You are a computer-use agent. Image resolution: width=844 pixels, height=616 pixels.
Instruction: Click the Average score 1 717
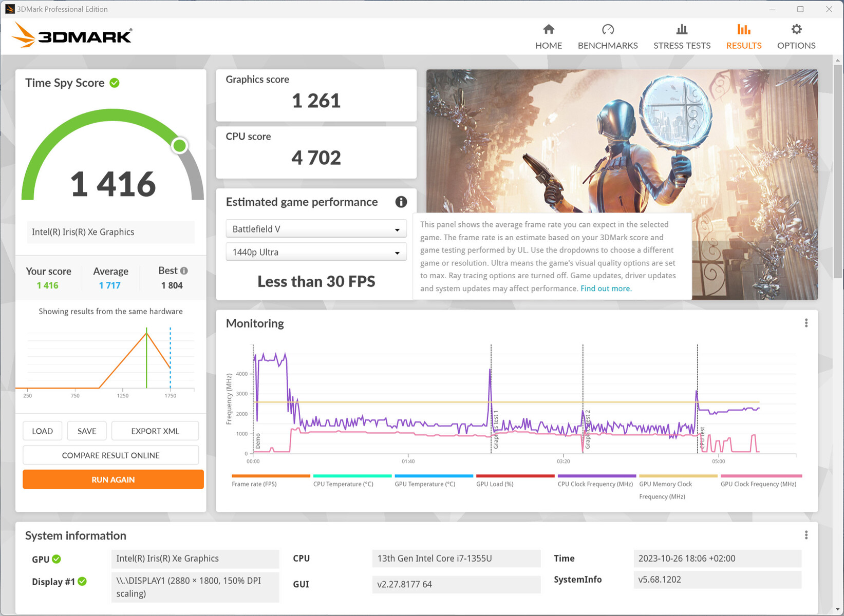click(x=110, y=285)
